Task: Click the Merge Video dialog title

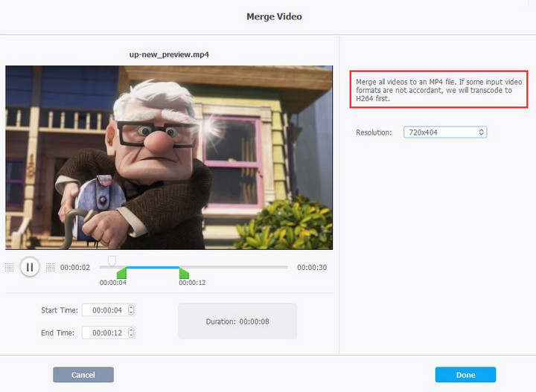Action: tap(274, 16)
